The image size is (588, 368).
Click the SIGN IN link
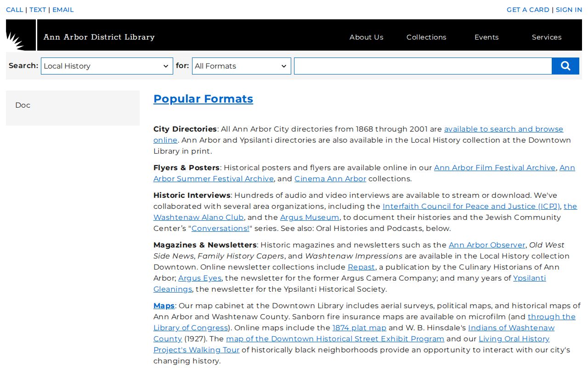(569, 10)
